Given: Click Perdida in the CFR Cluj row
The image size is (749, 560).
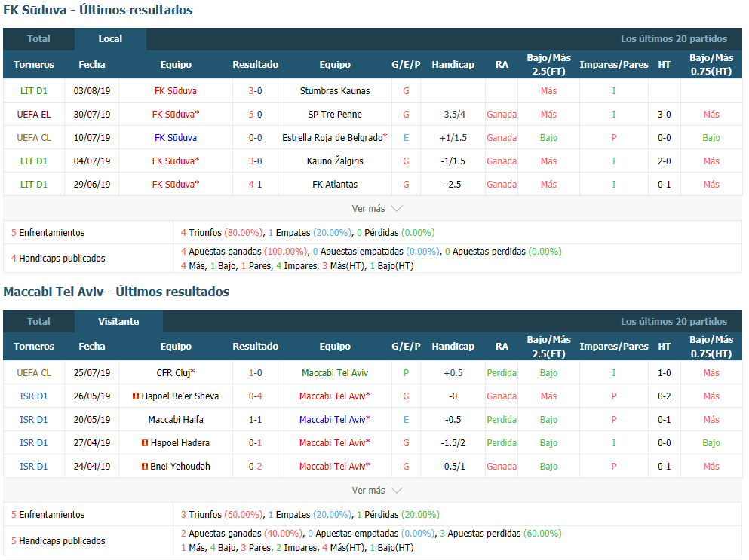Looking at the screenshot, I should point(502,373).
